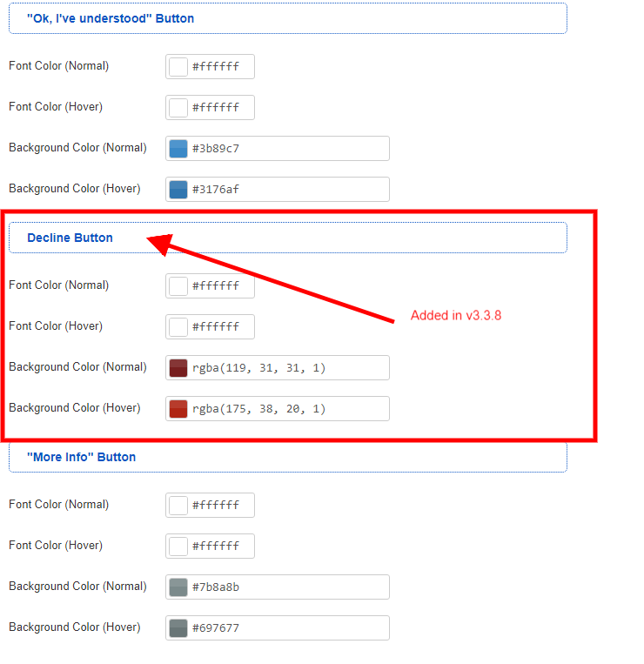The image size is (644, 664).
Task: Open dark red swatch rgba(119, 31, 31, 1)
Action: (178, 368)
